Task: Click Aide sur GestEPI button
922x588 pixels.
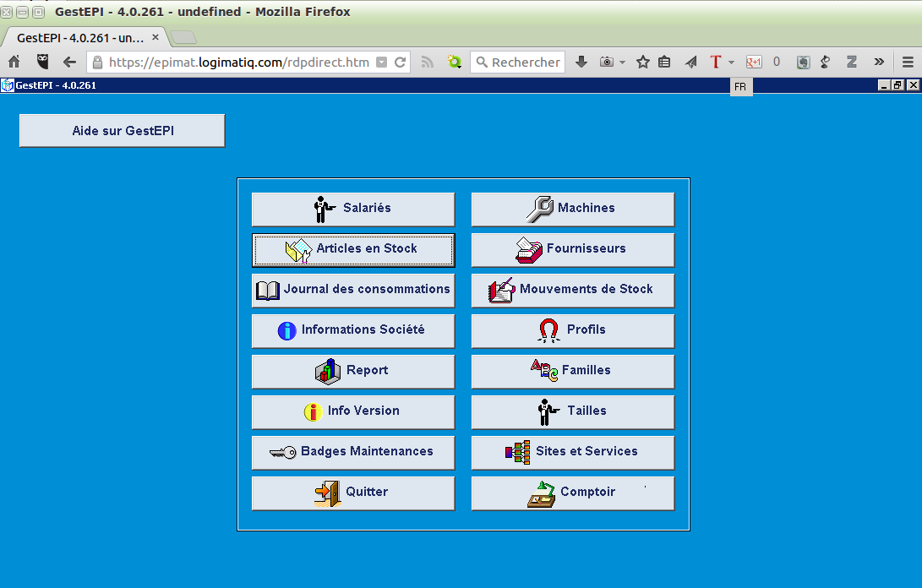Action: click(123, 131)
